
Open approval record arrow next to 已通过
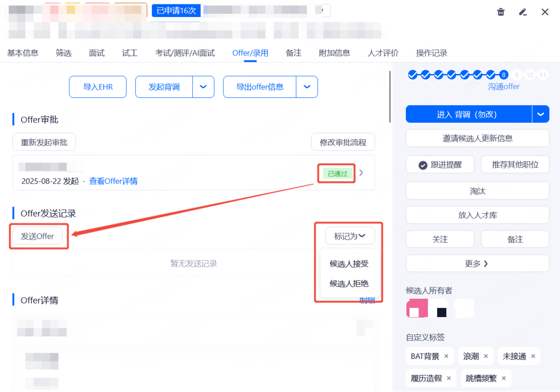361,173
